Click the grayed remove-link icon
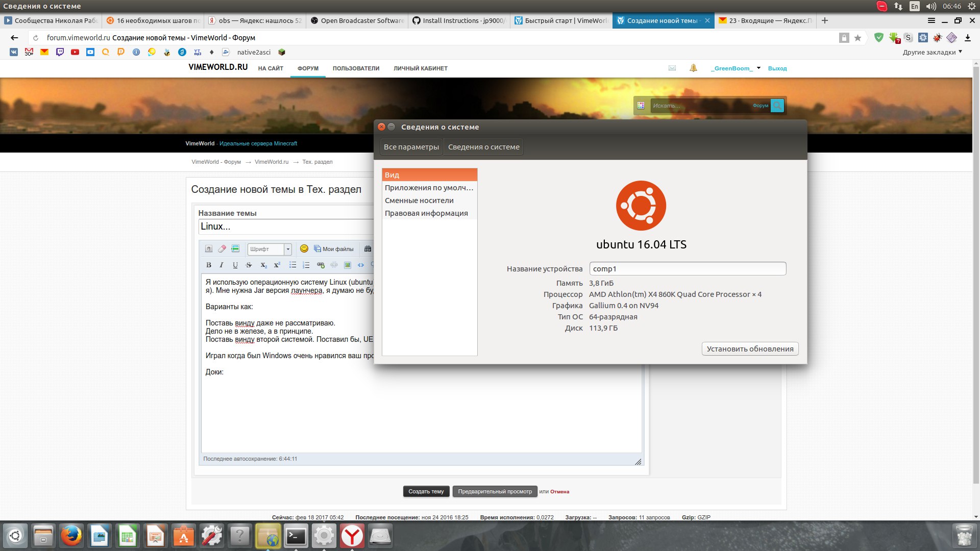980x551 pixels. click(334, 265)
